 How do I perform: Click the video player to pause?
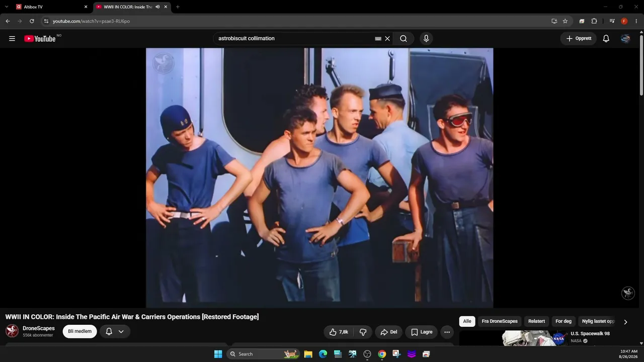click(319, 178)
